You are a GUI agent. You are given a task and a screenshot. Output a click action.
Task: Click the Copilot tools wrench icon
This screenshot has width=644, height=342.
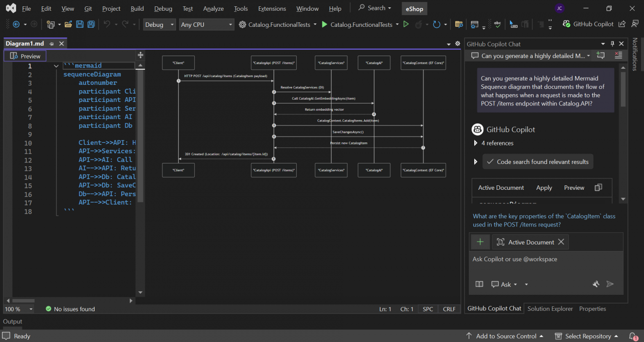coord(596,284)
